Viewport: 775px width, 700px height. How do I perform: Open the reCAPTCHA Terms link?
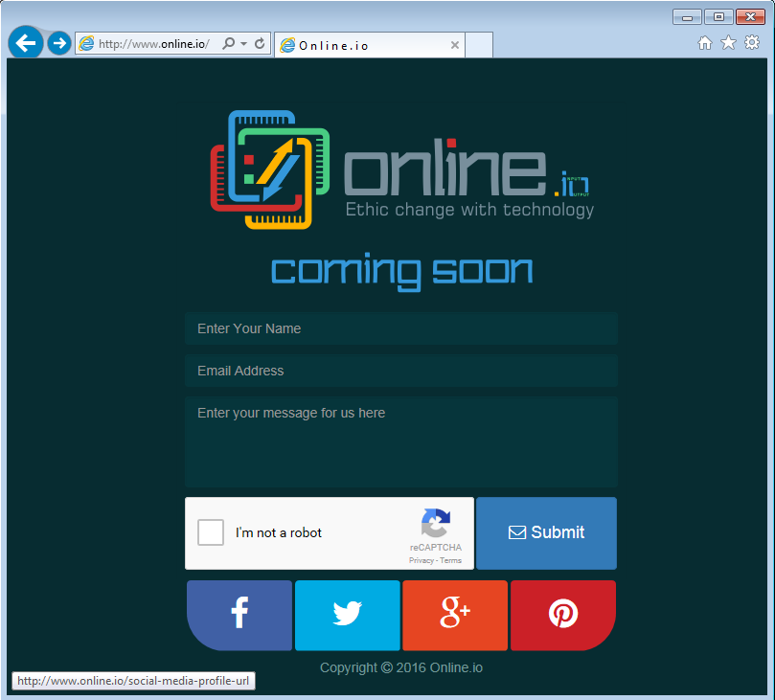(x=451, y=560)
